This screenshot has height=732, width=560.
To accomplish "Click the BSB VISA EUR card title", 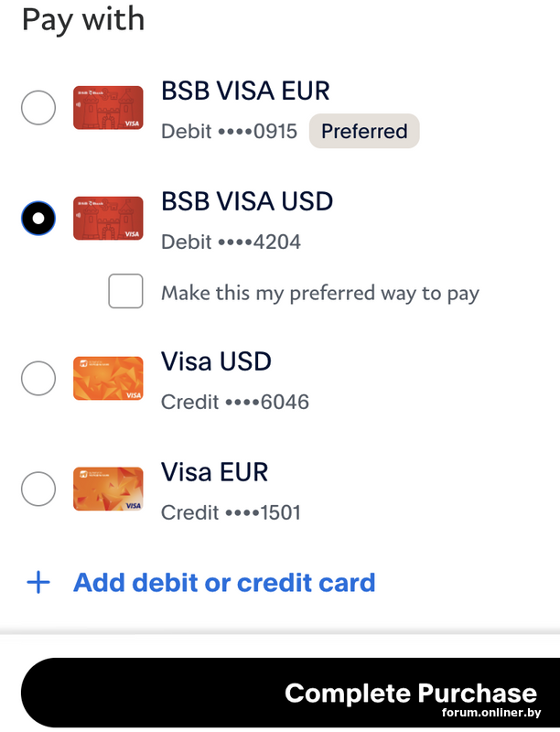I will [245, 91].
